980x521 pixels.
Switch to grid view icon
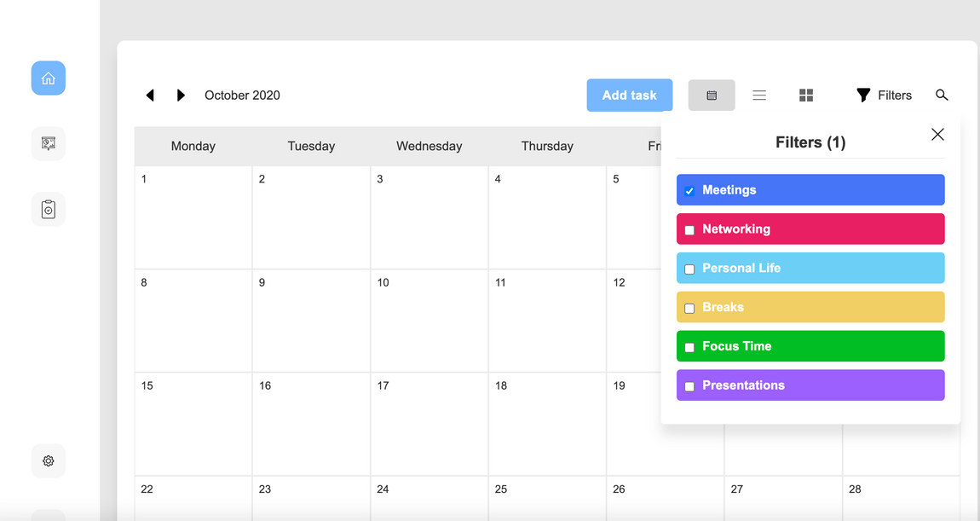coord(806,95)
